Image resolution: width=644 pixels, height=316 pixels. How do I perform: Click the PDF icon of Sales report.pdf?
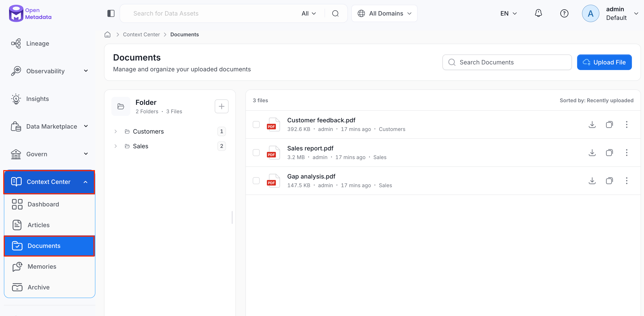[x=273, y=153]
